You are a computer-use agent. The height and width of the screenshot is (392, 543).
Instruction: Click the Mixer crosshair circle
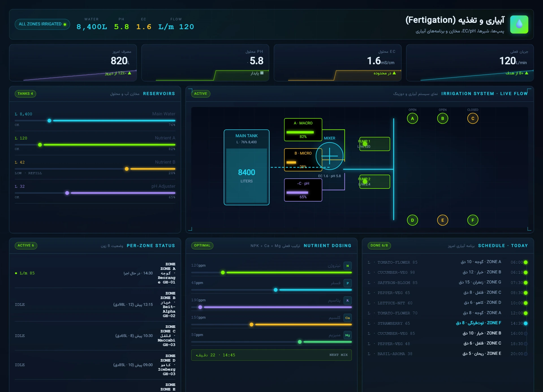pos(329,156)
